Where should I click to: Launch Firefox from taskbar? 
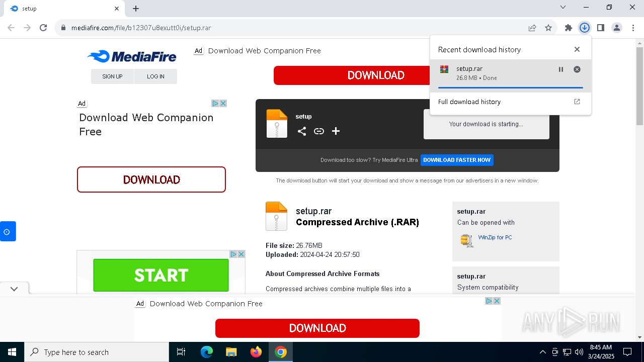[x=256, y=352]
